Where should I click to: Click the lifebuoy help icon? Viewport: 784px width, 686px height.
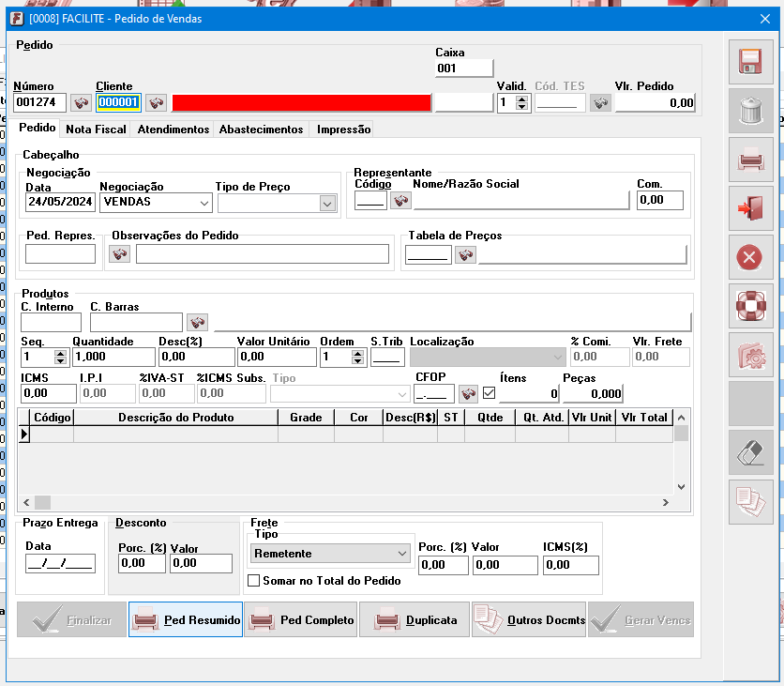(750, 306)
